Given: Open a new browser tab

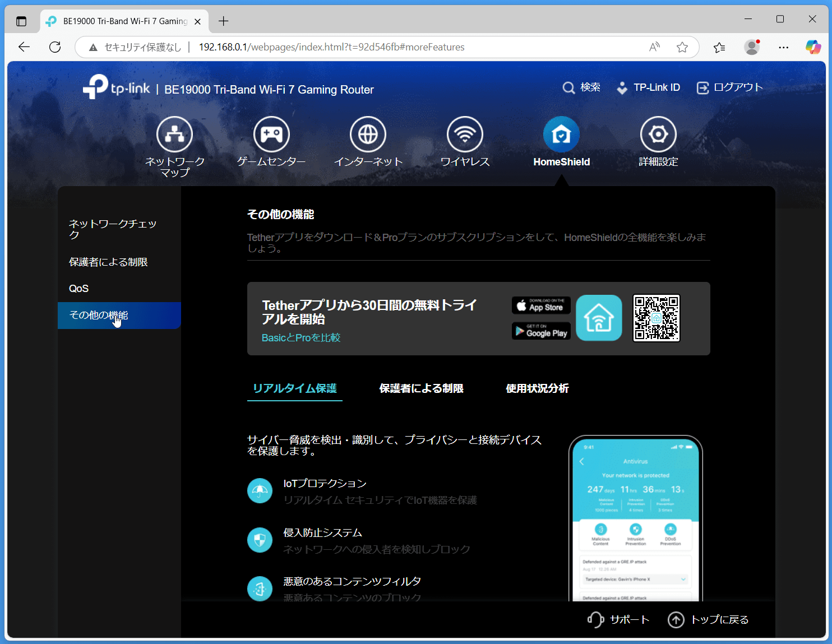Looking at the screenshot, I should click(x=223, y=21).
